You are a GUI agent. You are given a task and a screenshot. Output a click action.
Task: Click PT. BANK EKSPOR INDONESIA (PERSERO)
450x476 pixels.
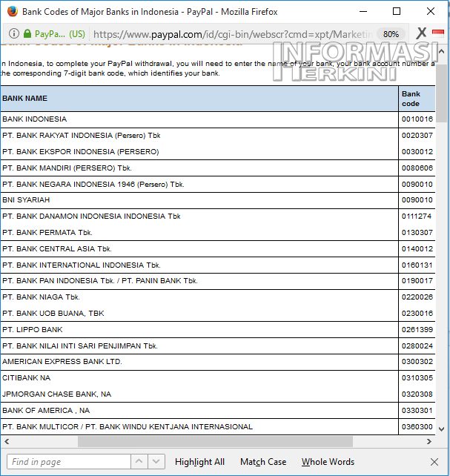(80, 152)
